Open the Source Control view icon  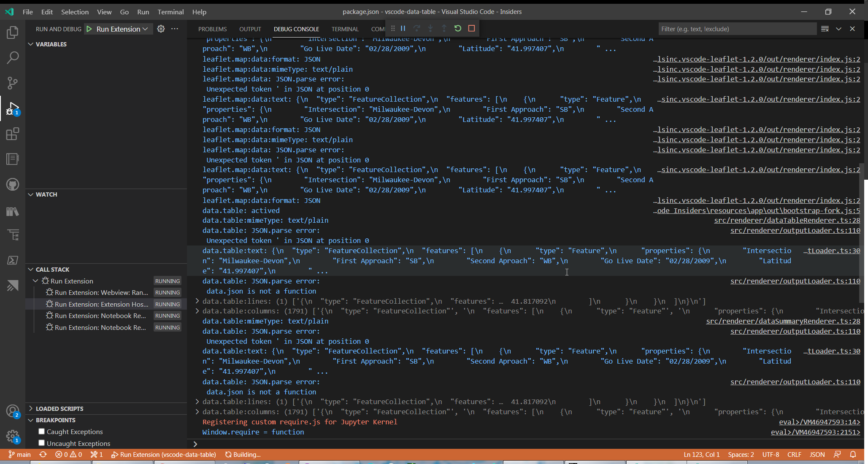coord(13,83)
